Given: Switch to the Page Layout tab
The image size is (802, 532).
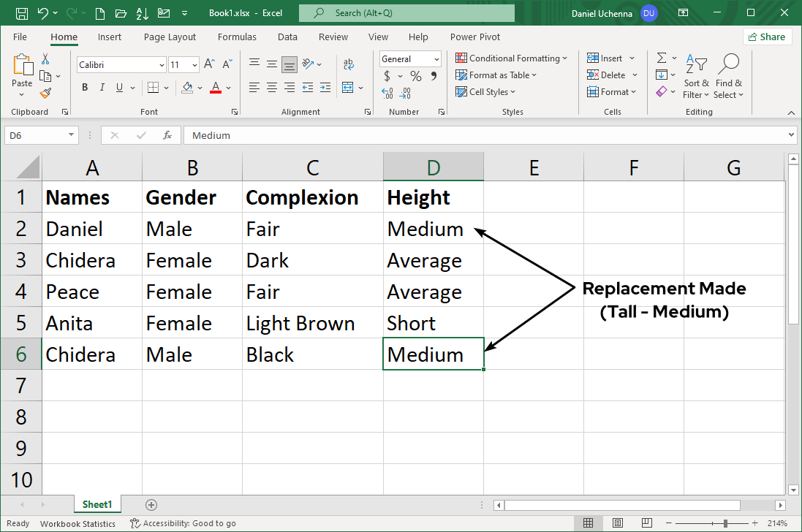Looking at the screenshot, I should tap(170, 37).
